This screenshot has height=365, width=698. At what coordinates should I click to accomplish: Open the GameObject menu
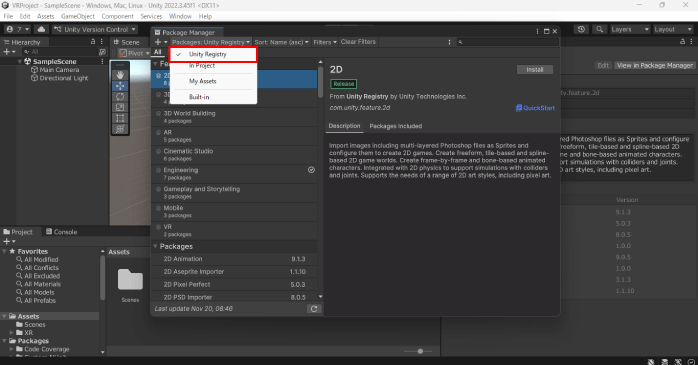click(x=78, y=16)
